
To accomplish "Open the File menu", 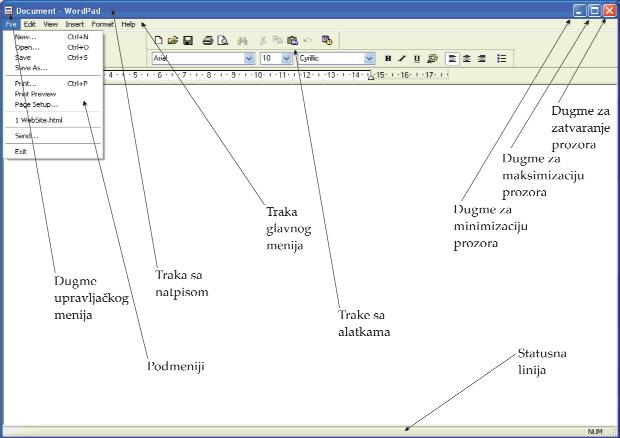I will (11, 24).
